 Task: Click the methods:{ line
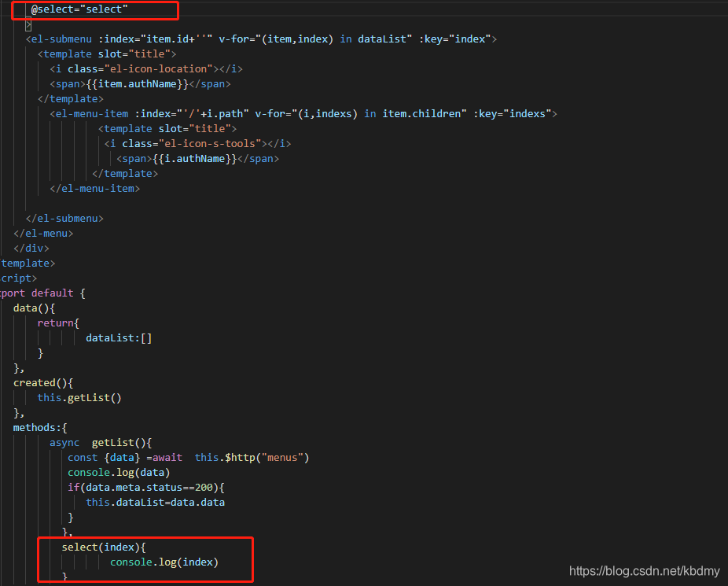(x=40, y=428)
